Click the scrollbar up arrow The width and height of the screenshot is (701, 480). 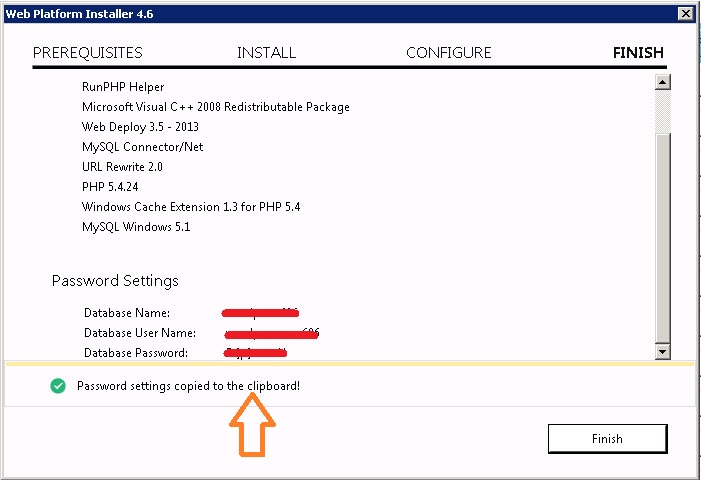pos(662,82)
